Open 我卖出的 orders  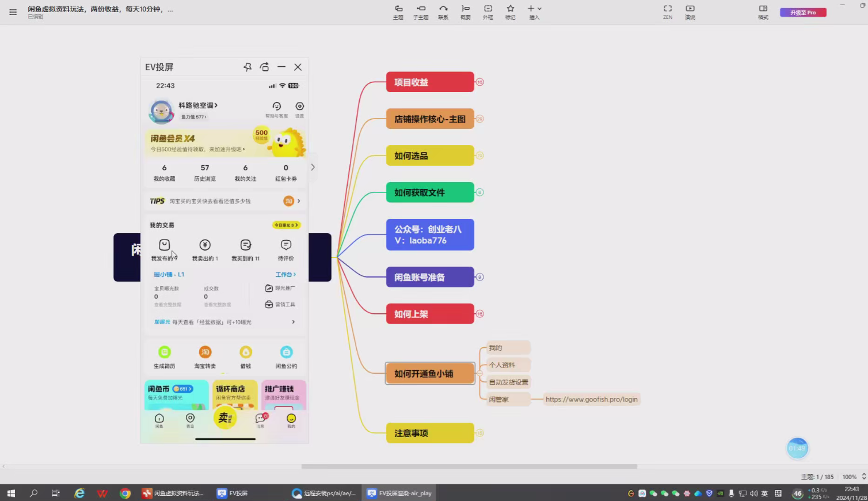click(x=205, y=251)
